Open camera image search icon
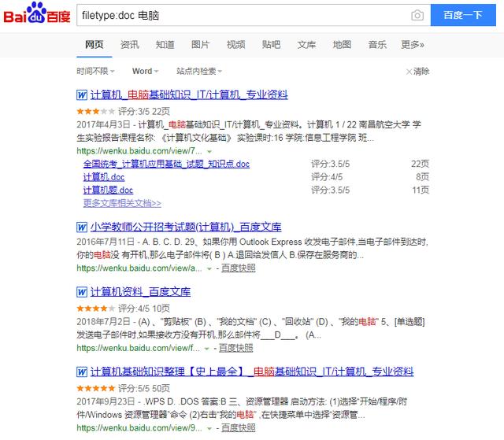The width and height of the screenshot is (504, 440). coord(417,15)
